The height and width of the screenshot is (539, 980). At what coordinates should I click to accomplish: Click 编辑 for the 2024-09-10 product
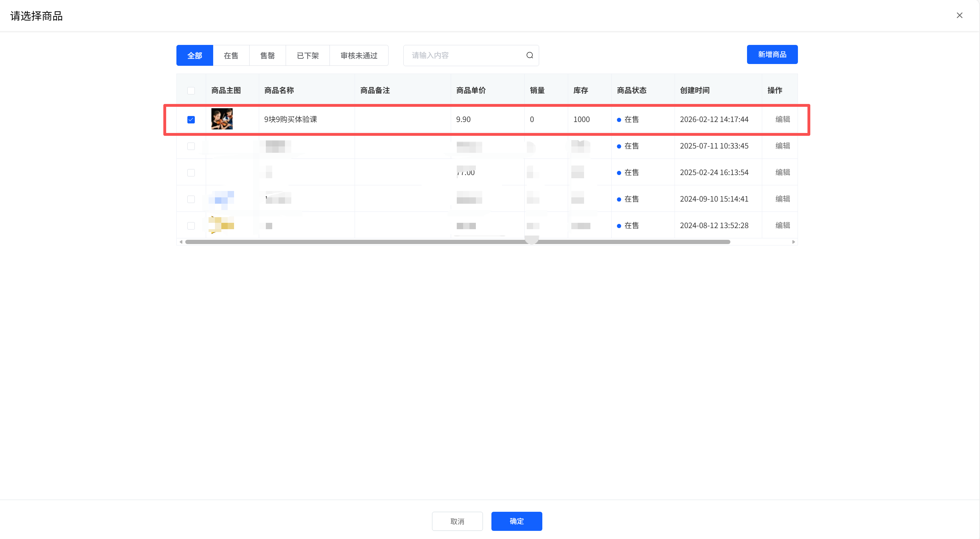coord(782,199)
